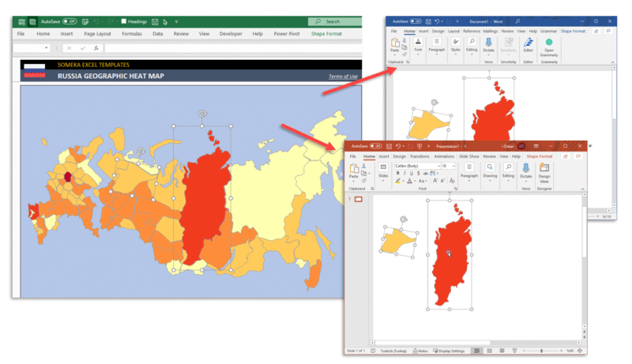Open the Calibri (Body) font dropdown
The height and width of the screenshot is (364, 632).
click(439, 166)
